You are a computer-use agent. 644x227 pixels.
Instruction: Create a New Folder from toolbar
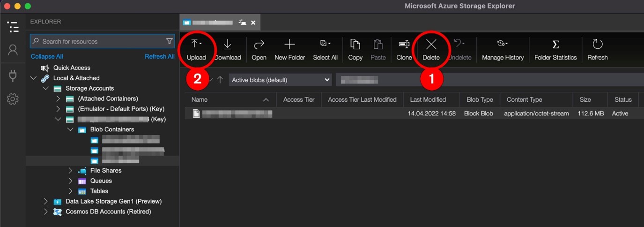(289, 45)
